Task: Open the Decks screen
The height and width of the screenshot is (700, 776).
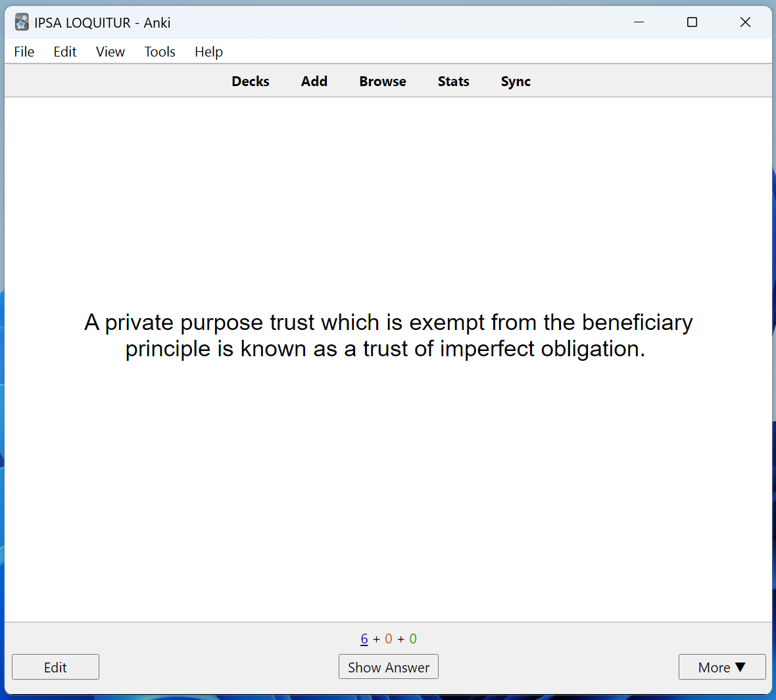Action: (x=251, y=81)
